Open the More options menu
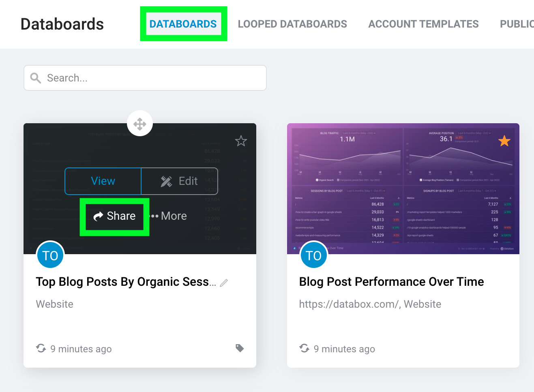Image resolution: width=534 pixels, height=392 pixels. pyautogui.click(x=169, y=216)
